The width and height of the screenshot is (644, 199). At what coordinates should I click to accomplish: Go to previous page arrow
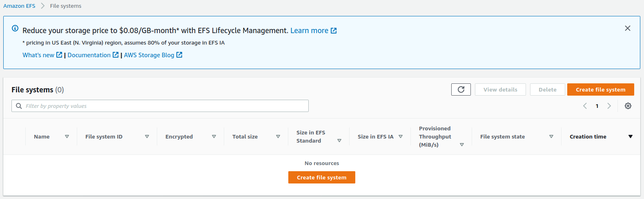pyautogui.click(x=585, y=106)
